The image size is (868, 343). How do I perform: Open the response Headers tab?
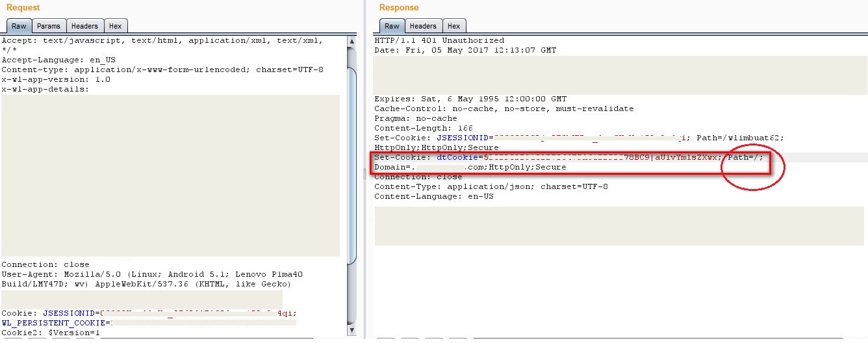pos(423,26)
